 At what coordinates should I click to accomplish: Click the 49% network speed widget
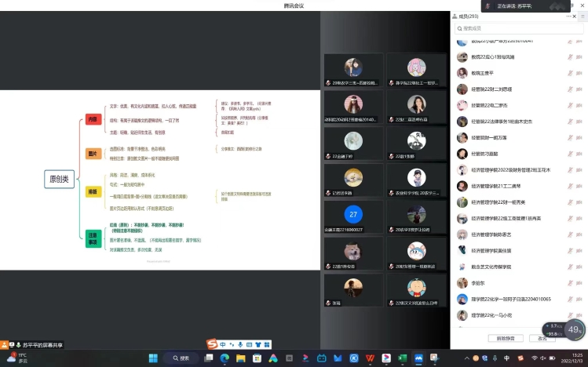coord(573,329)
